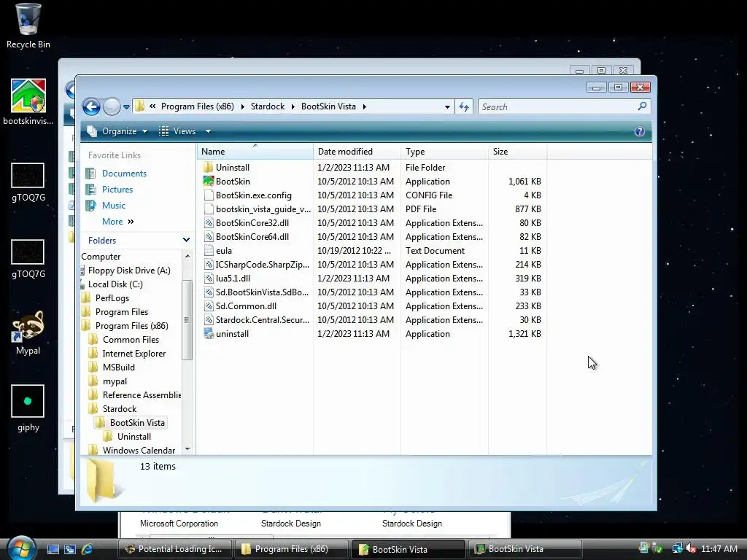Click the search magnifier icon
The height and width of the screenshot is (560, 747).
[642, 106]
